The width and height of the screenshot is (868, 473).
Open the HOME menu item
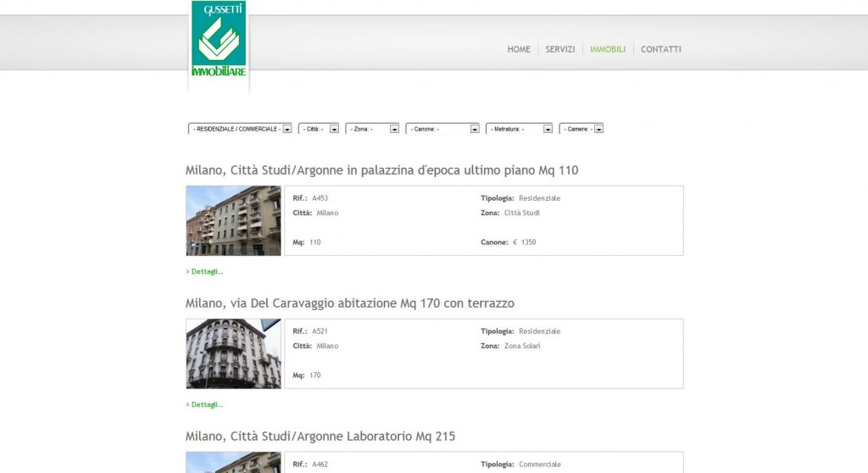click(519, 49)
